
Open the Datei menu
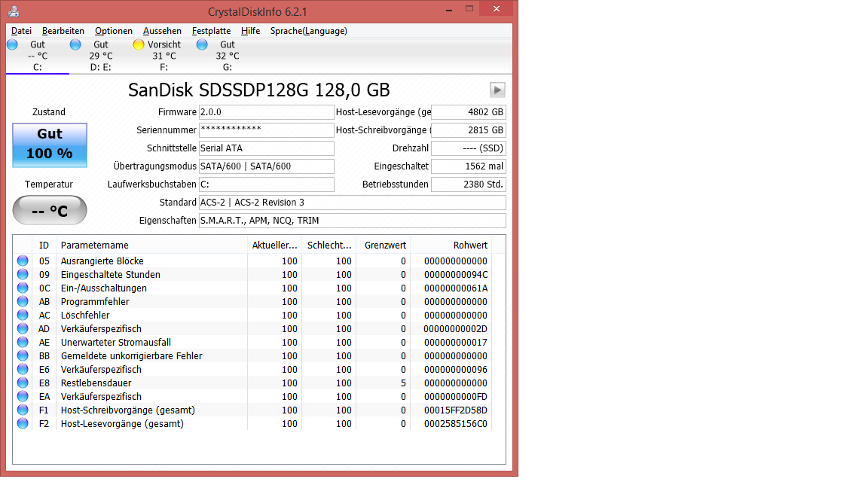coord(22,31)
